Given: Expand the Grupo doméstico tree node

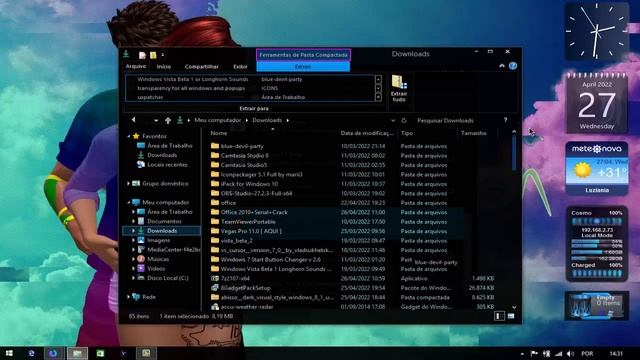Looking at the screenshot, I should 129,184.
